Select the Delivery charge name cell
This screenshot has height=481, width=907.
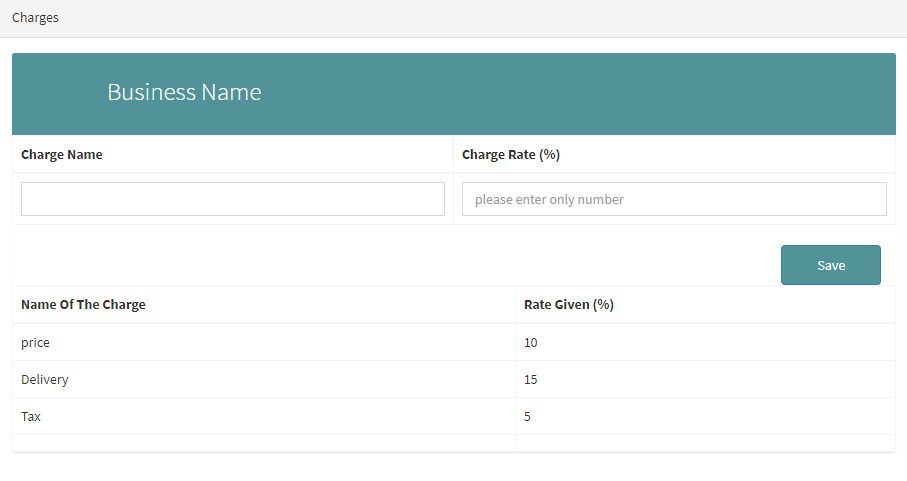[45, 380]
